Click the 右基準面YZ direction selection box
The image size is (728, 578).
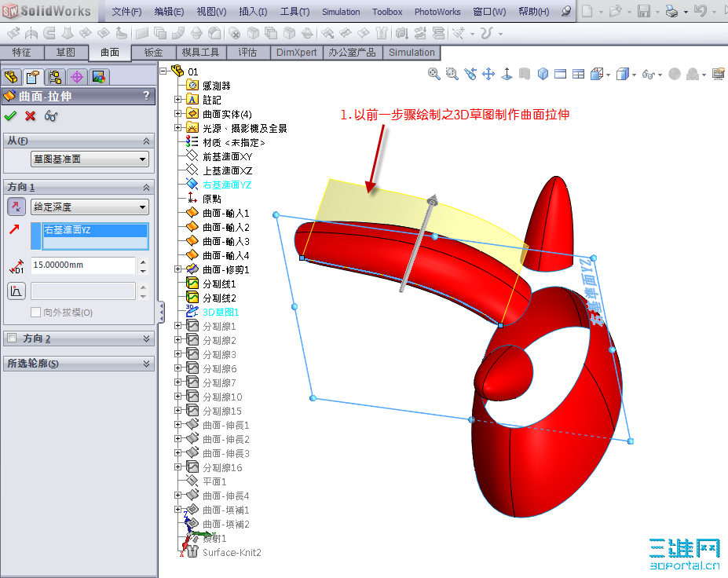[x=96, y=236]
